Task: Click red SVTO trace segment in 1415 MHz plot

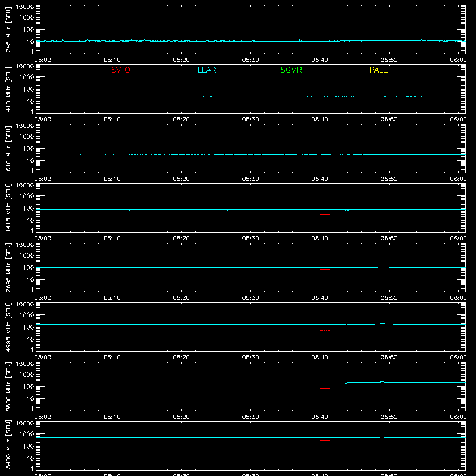Action: click(325, 214)
